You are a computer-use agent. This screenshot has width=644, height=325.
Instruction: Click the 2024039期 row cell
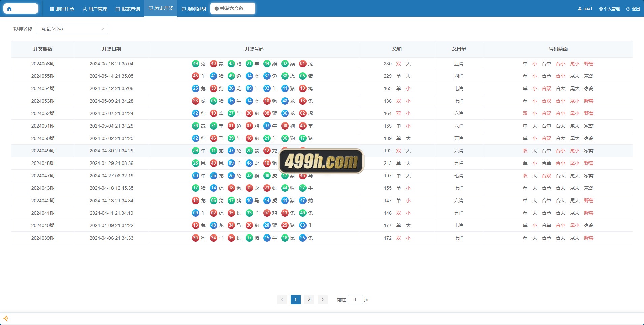(43, 238)
